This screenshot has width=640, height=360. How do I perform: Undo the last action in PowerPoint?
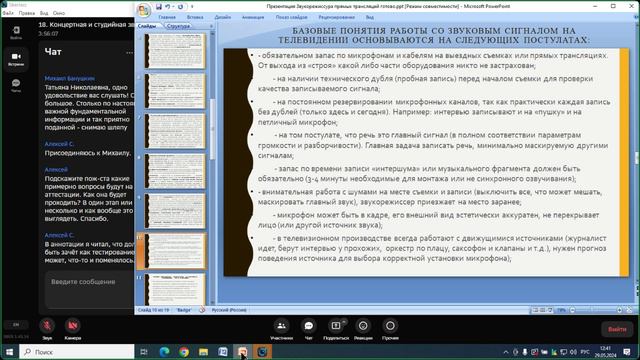click(x=167, y=7)
